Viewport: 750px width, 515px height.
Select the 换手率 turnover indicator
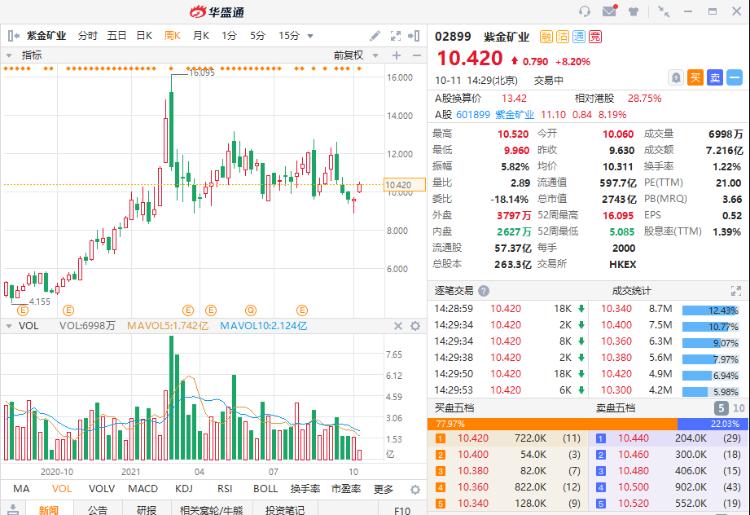pyautogui.click(x=305, y=489)
